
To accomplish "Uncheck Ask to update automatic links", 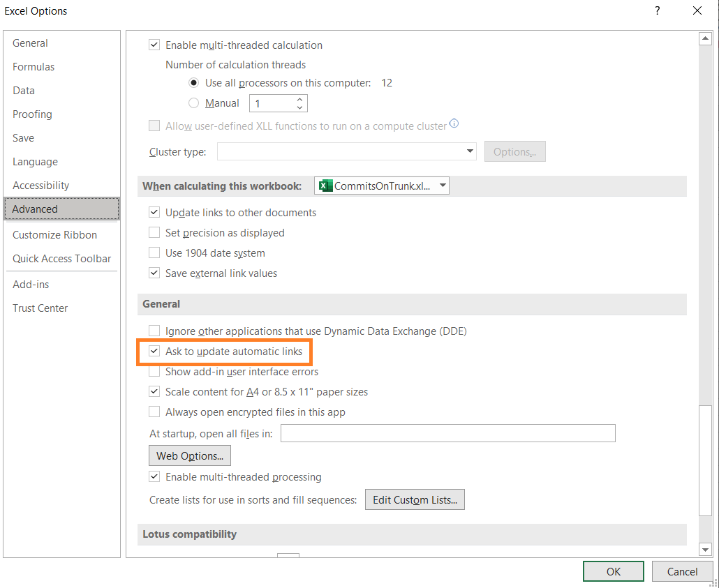I will click(x=154, y=352).
